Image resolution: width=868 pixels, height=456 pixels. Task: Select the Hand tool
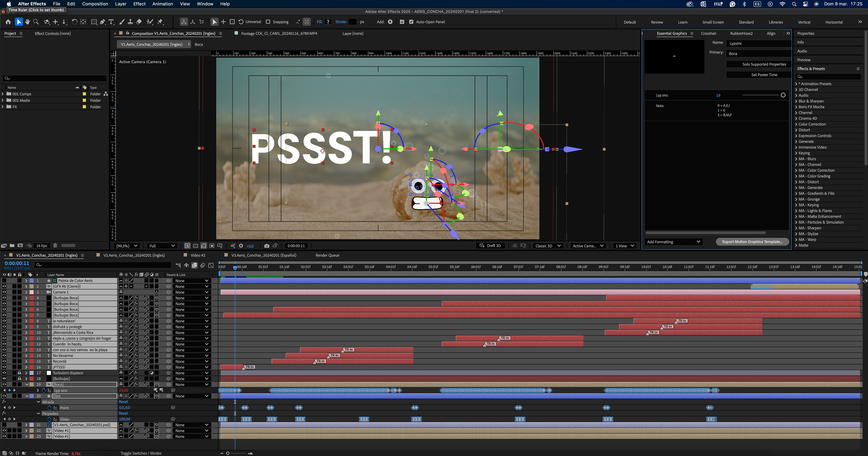pyautogui.click(x=27, y=22)
